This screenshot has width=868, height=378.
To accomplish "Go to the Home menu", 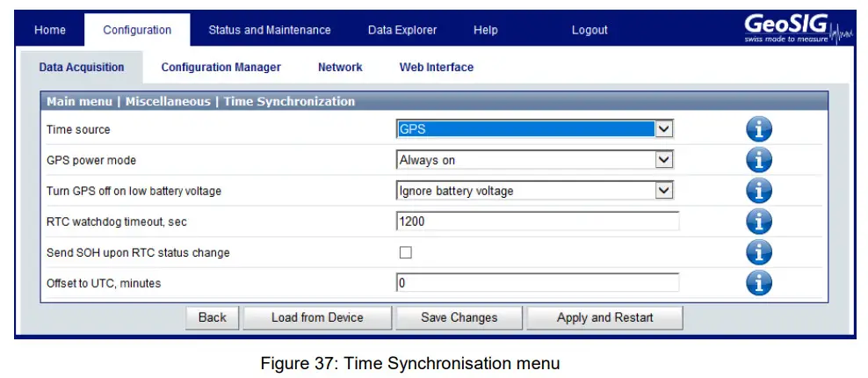I will [x=50, y=30].
